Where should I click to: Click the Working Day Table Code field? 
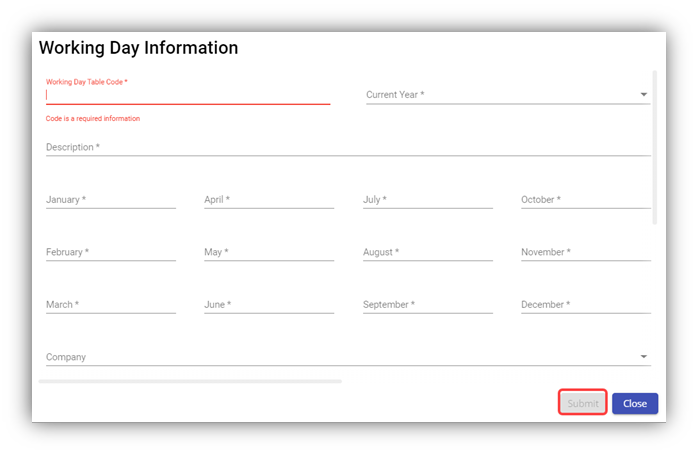click(x=187, y=95)
